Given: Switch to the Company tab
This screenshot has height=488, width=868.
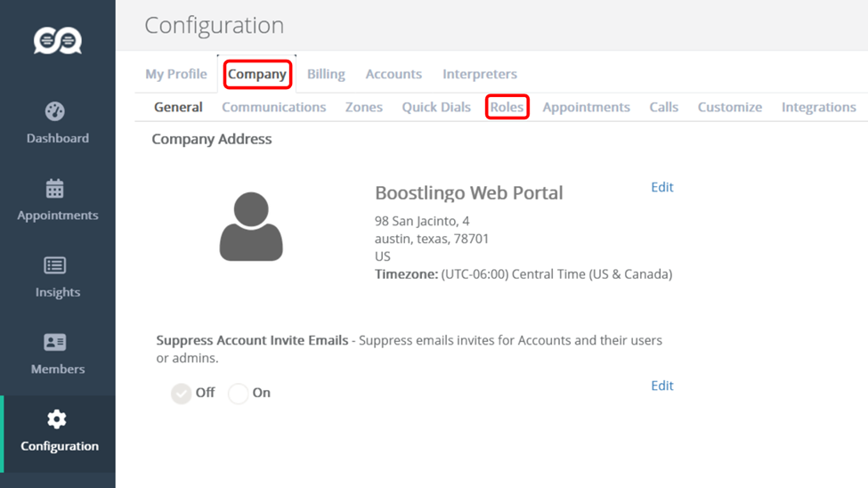Looking at the screenshot, I should pyautogui.click(x=257, y=74).
